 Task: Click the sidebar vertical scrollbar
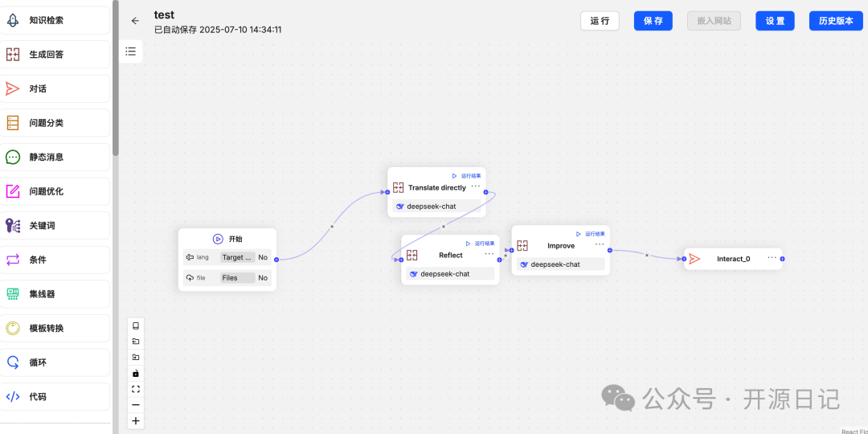(115, 77)
